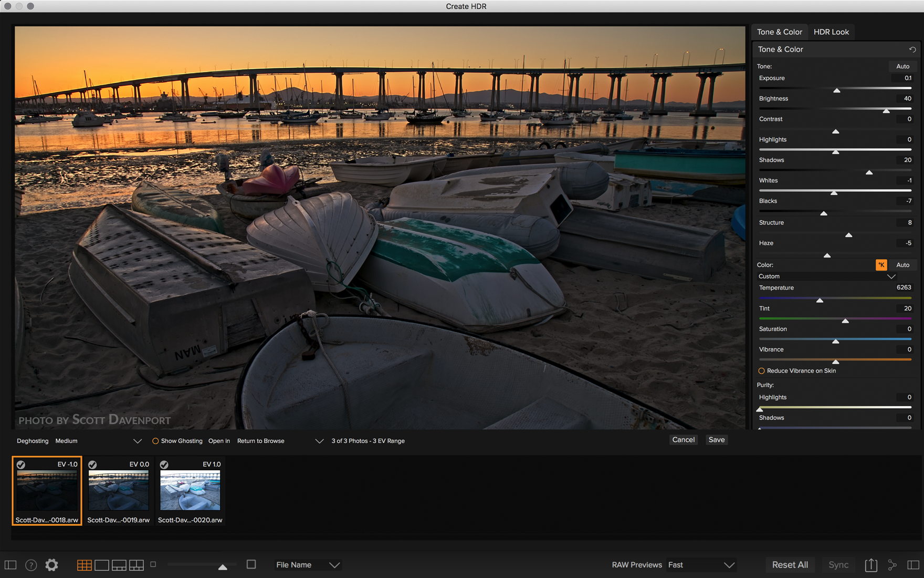924x578 pixels.
Task: Expand the Deghosting Medium dropdown
Action: pyautogui.click(x=137, y=441)
